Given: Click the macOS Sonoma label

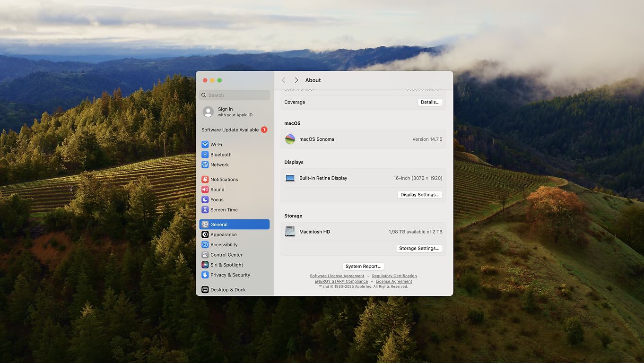Looking at the screenshot, I should click(x=317, y=139).
